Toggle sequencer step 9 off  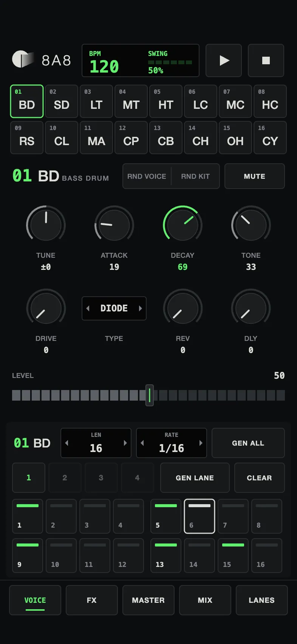[28, 556]
